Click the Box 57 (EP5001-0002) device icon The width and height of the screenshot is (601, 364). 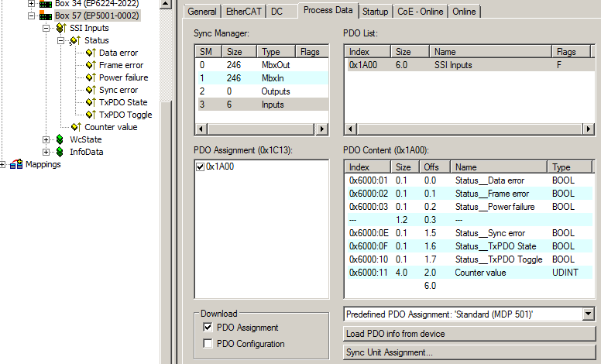pyautogui.click(x=46, y=16)
